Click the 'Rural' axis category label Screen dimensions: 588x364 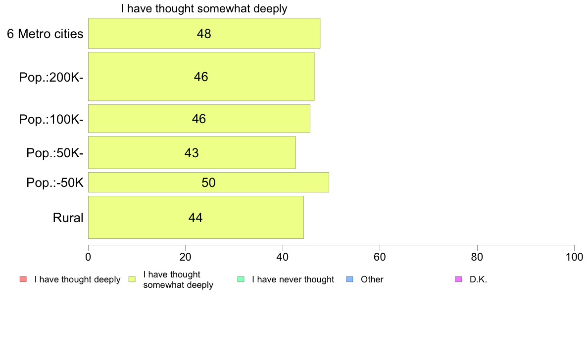68,218
